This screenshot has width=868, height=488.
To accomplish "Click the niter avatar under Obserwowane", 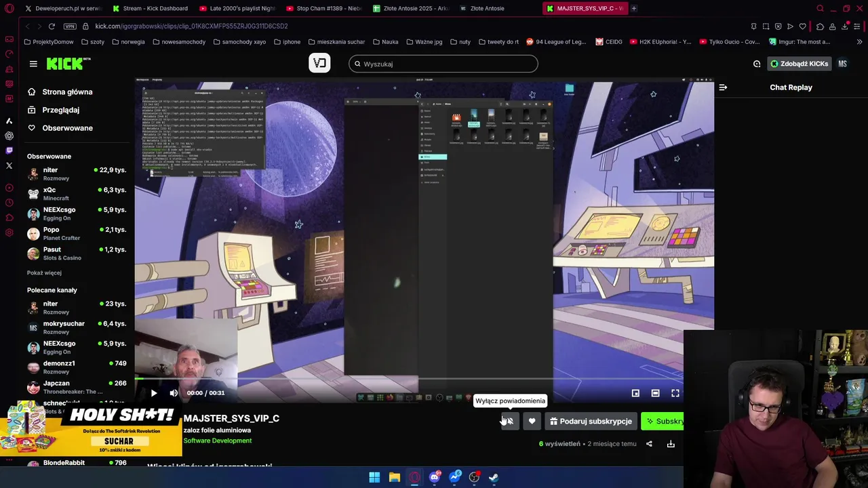I will click(33, 174).
